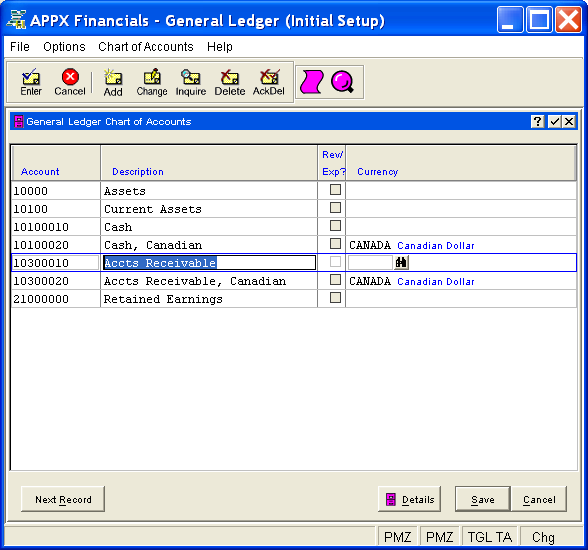
Task: Open the Chart of Accounts menu
Action: coord(146,47)
